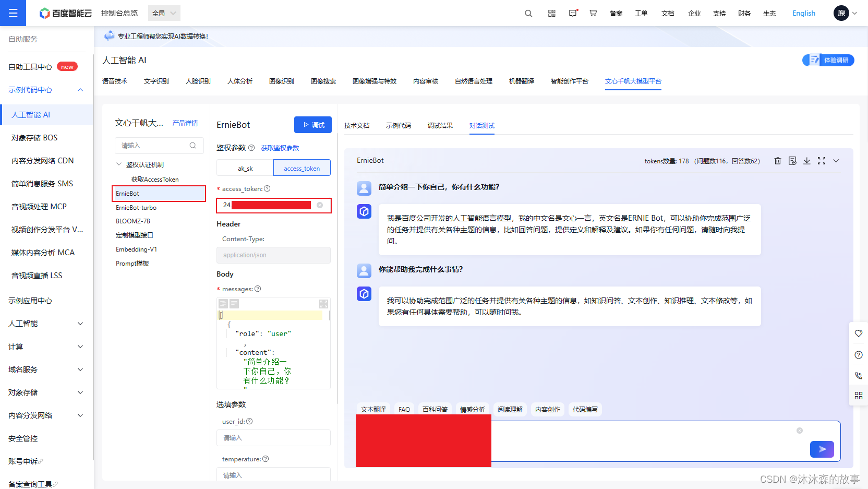The width and height of the screenshot is (868, 489).
Task: Save the conversation with the document icon
Action: click(x=792, y=161)
